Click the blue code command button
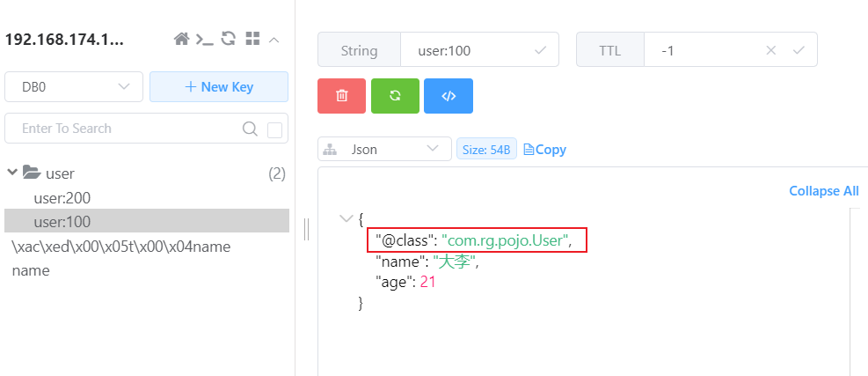868x376 pixels. (449, 96)
